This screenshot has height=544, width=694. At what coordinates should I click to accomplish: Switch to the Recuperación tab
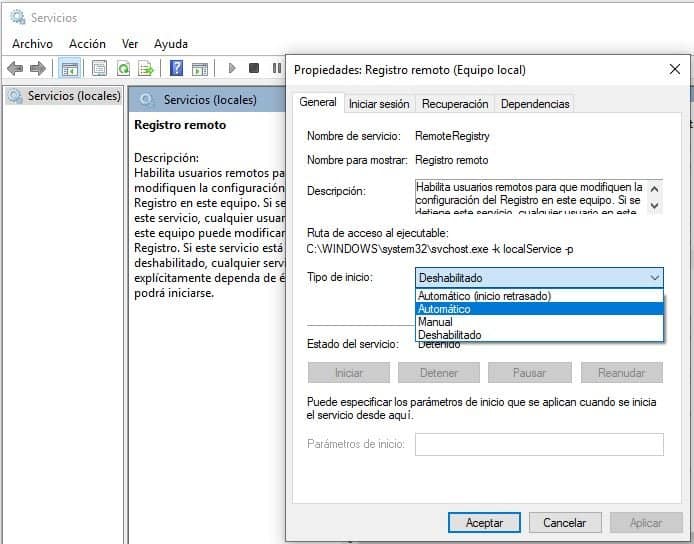point(455,104)
